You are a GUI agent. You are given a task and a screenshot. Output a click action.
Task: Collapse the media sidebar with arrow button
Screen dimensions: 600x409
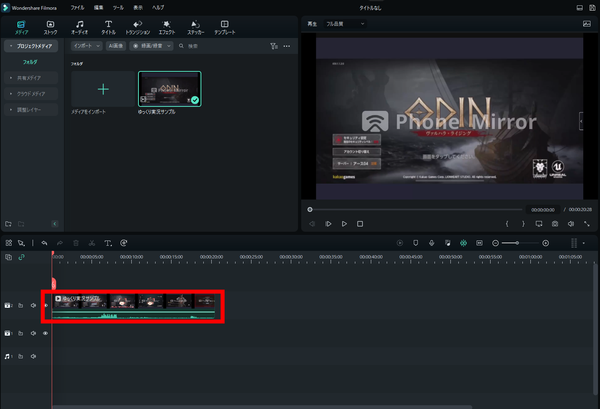[55, 224]
